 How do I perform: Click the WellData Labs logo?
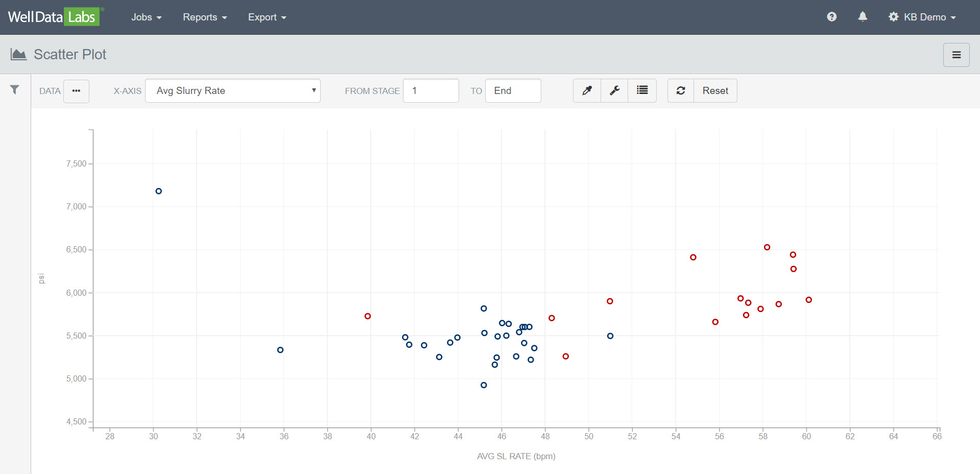pyautogui.click(x=54, y=17)
